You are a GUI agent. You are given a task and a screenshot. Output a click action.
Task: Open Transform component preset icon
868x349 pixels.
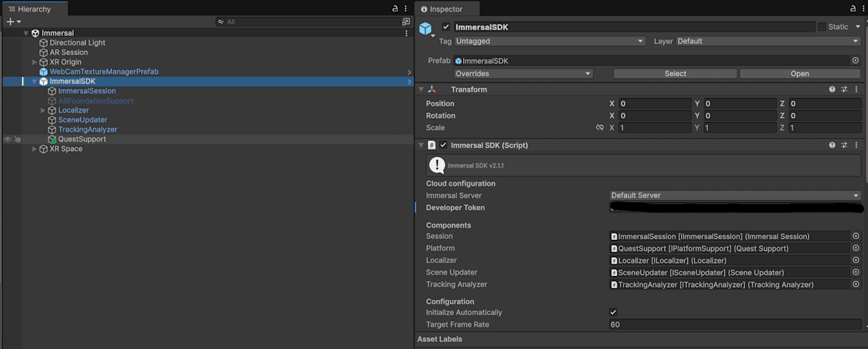844,90
